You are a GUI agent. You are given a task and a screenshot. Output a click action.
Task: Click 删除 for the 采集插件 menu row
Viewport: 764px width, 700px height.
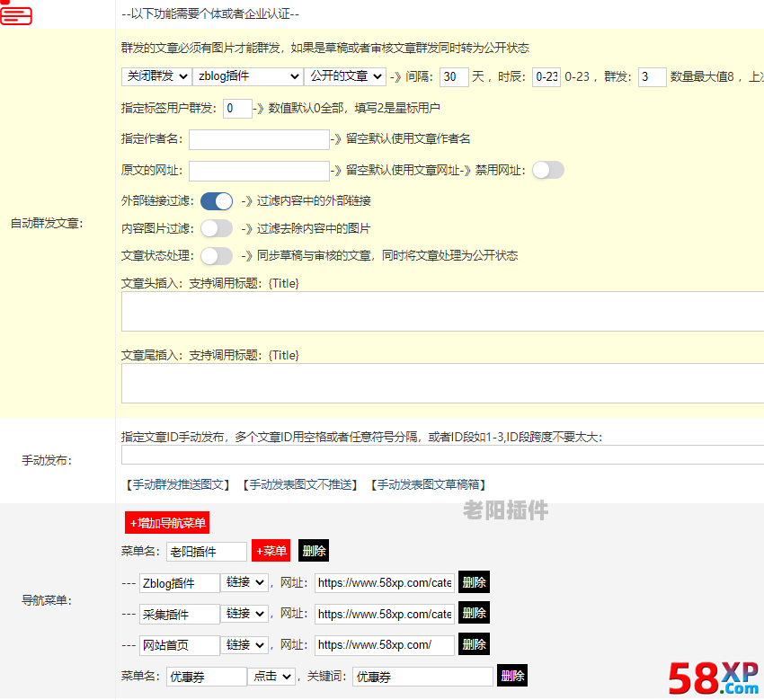point(473,614)
